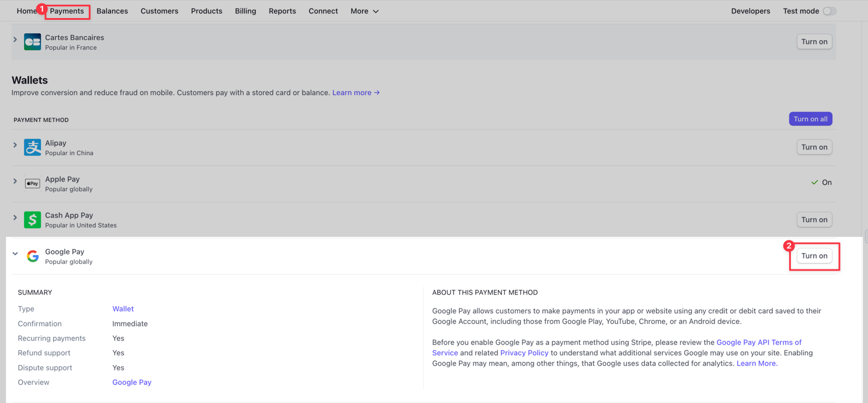Screen dimensions: 868x403
Task: Click the Cash App Pay logo icon
Action: pyautogui.click(x=32, y=220)
